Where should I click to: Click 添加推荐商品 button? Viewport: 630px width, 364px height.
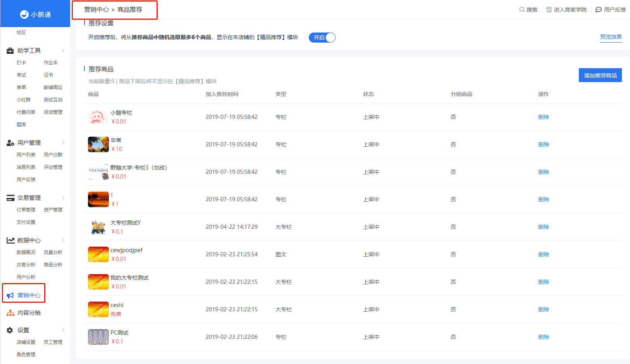click(x=600, y=76)
